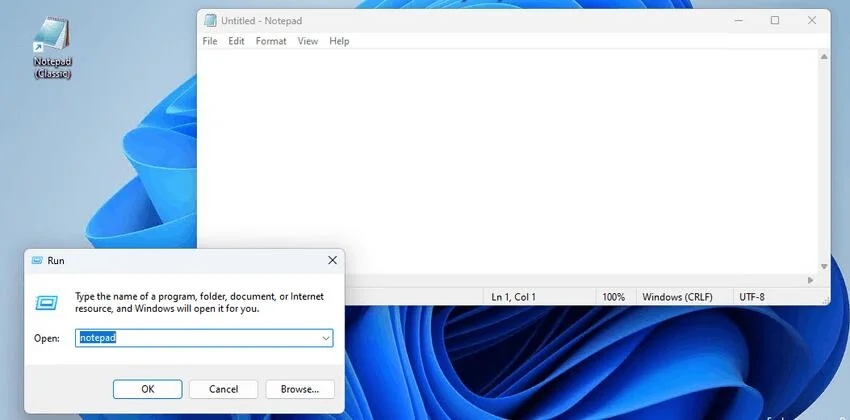Minimize the Untitled - Notepad window
This screenshot has width=850, height=420.
coord(735,20)
